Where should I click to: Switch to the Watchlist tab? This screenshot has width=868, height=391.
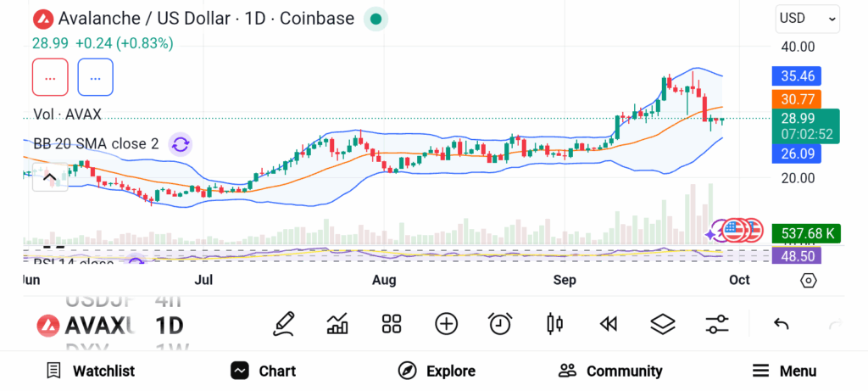coord(90,371)
